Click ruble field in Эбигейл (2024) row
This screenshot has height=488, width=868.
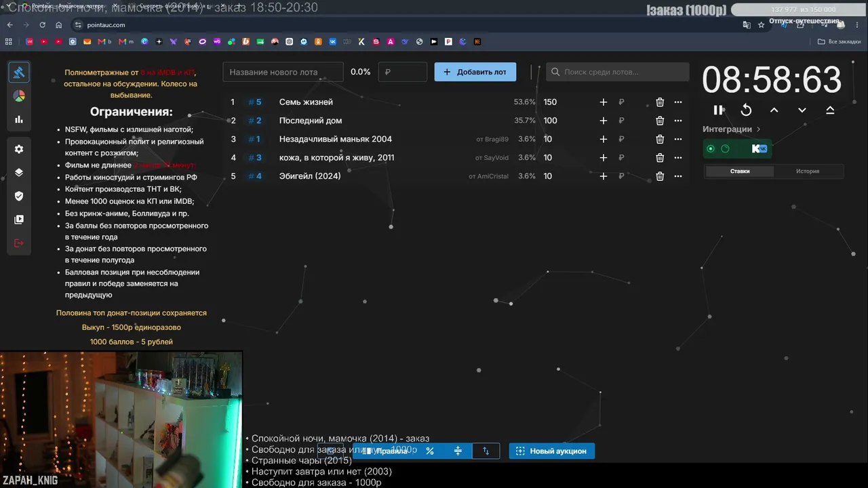point(621,176)
